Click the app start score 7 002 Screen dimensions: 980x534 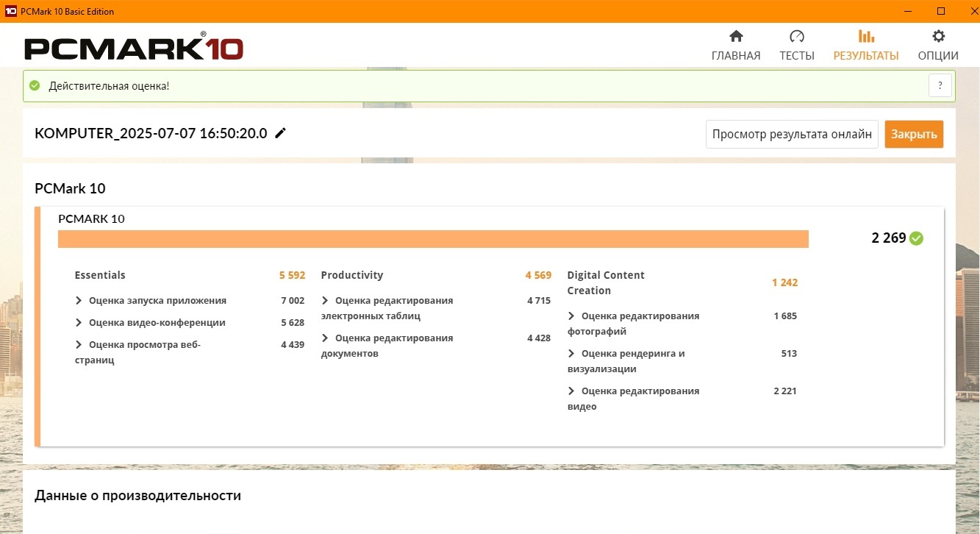(x=293, y=301)
